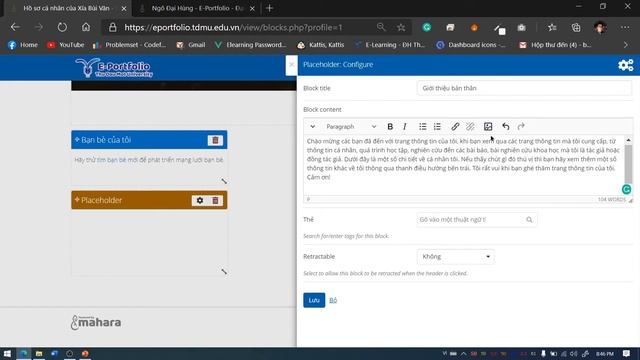The height and width of the screenshot is (360, 640).
Task: Cancel configuration via Bỏ link
Action: pos(333,300)
